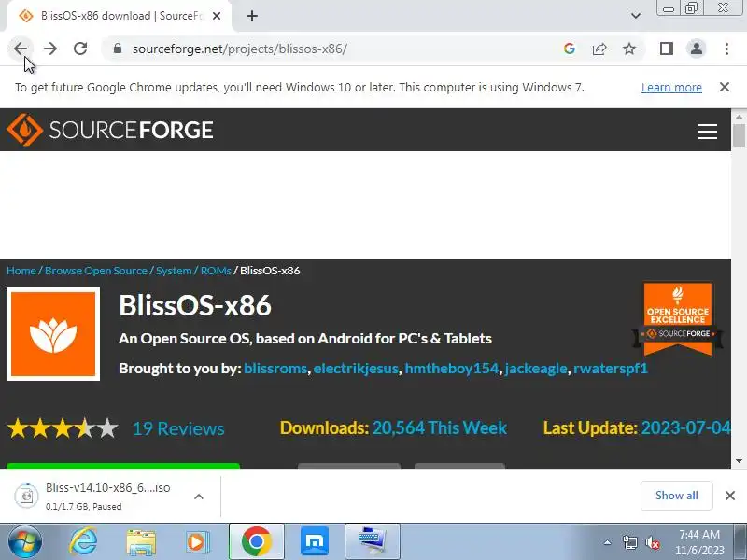Image resolution: width=747 pixels, height=560 pixels.
Task: Click the Google icon in the address bar
Action: coord(569,49)
